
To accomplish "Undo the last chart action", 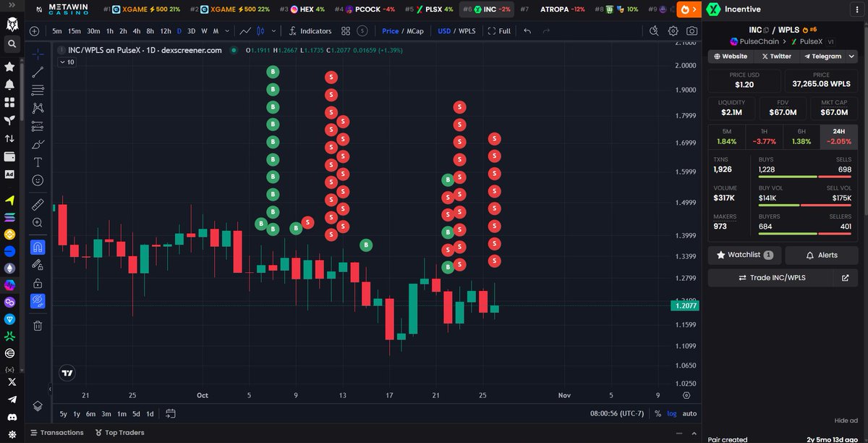I will pyautogui.click(x=527, y=31).
